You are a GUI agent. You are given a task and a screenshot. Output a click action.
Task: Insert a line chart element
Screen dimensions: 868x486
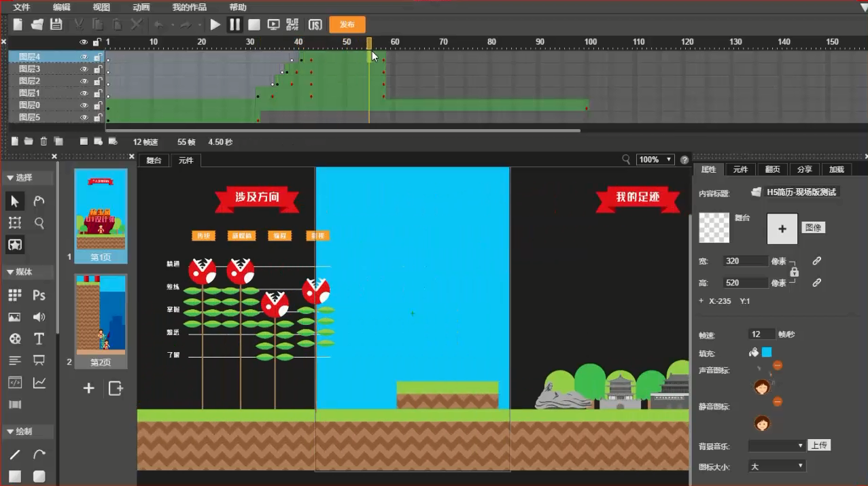(39, 383)
